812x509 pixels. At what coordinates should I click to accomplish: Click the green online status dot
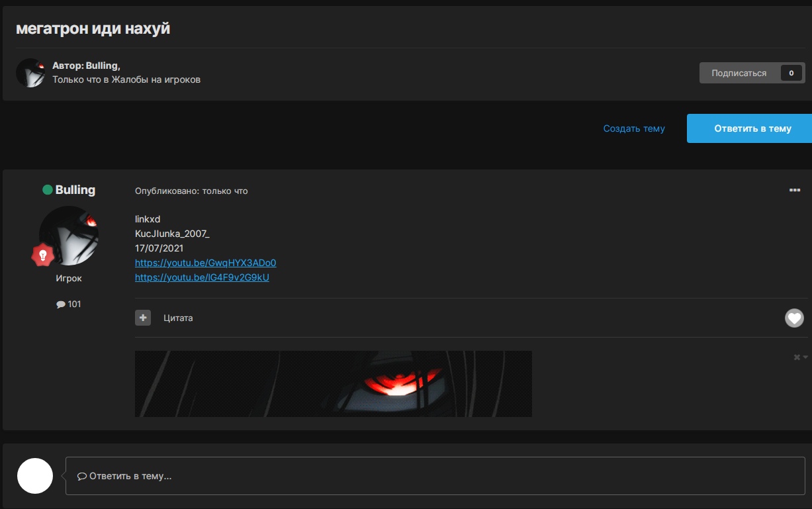(x=48, y=190)
